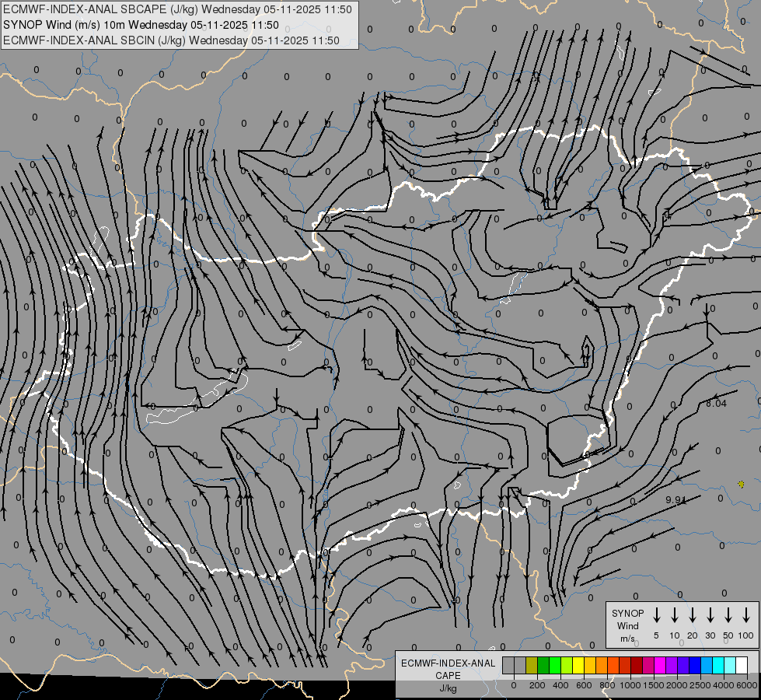Click the SYNOP Wind m/s legend title
This screenshot has height=700, width=761.
627,625
